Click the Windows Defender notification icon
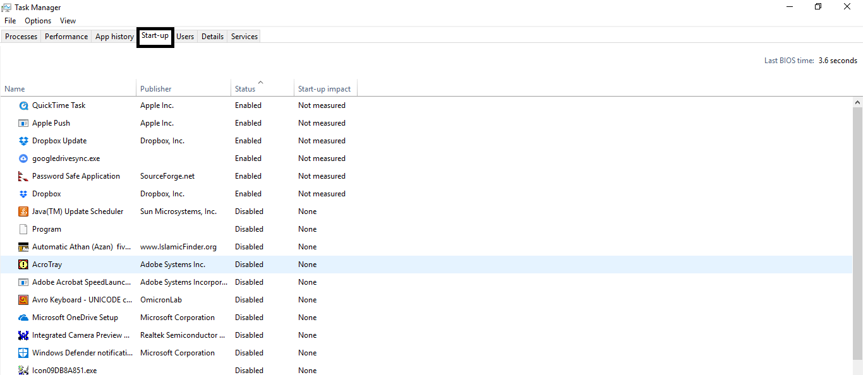The image size is (868, 375). (23, 353)
